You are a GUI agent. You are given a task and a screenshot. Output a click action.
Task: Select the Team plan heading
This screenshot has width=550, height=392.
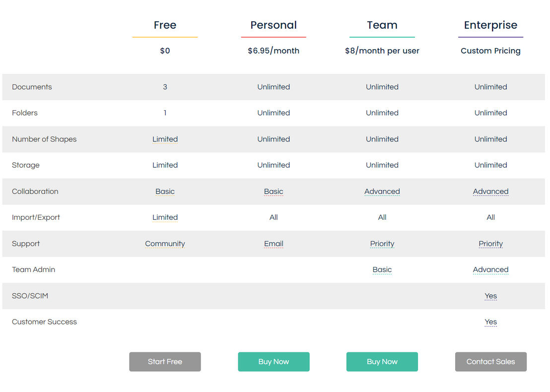click(x=382, y=25)
